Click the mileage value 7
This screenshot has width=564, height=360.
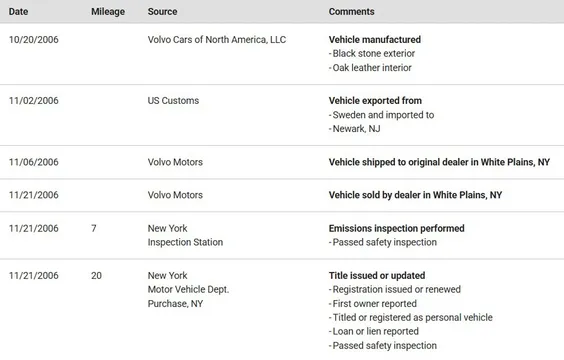pos(94,228)
